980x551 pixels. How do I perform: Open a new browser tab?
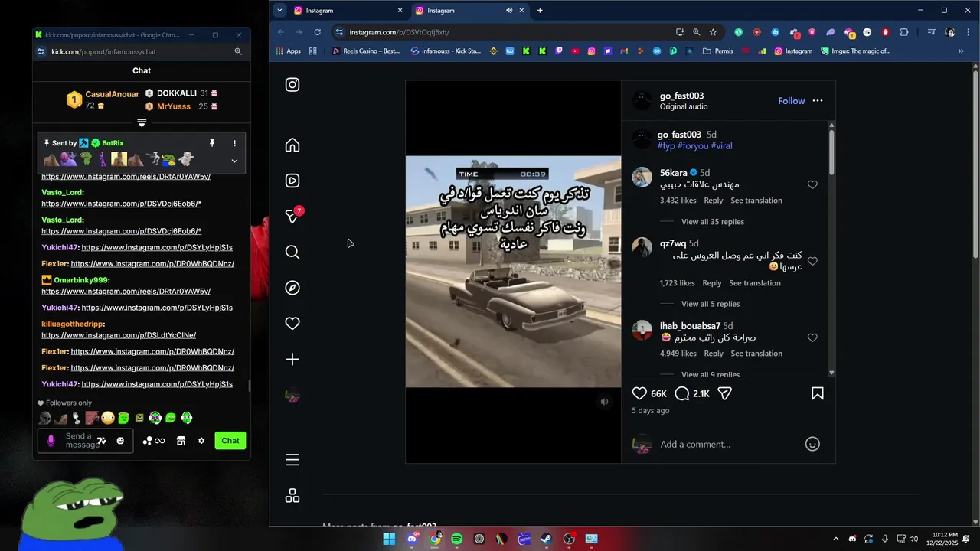(x=540, y=11)
